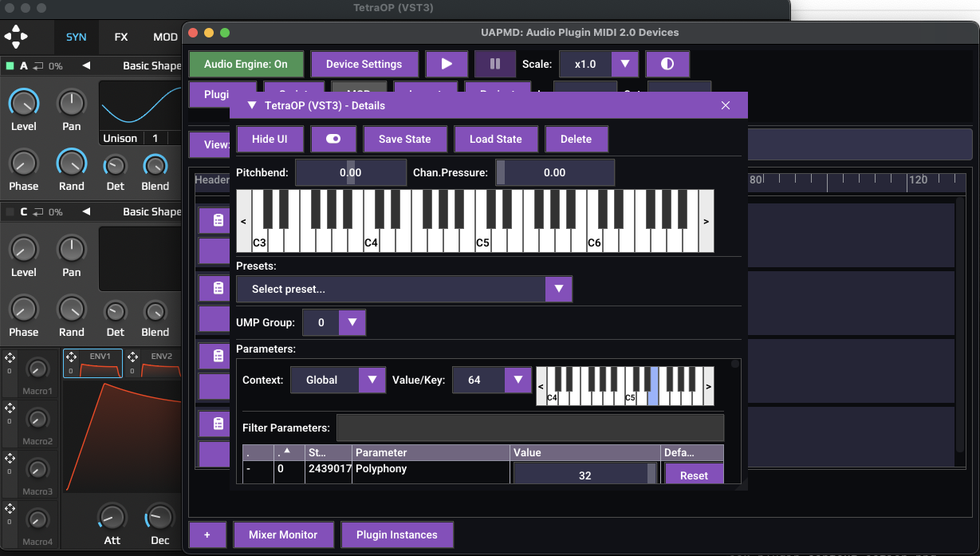
Task: Click the bottommost track's clipboard icon
Action: [218, 424]
